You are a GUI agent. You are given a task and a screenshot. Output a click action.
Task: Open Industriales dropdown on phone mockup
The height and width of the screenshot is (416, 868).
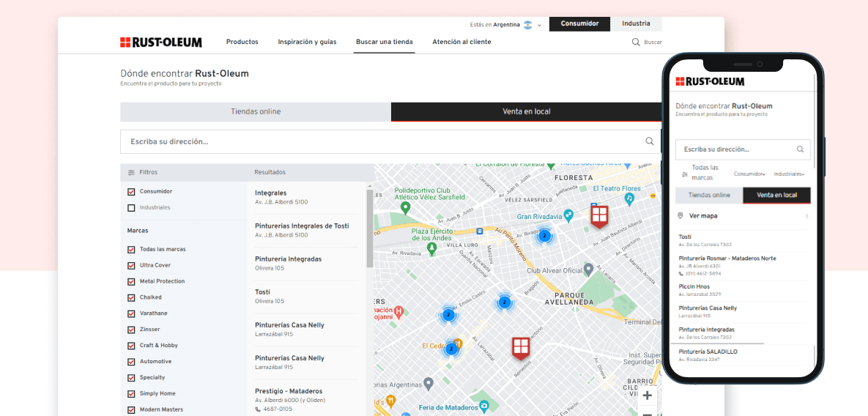coord(789,174)
